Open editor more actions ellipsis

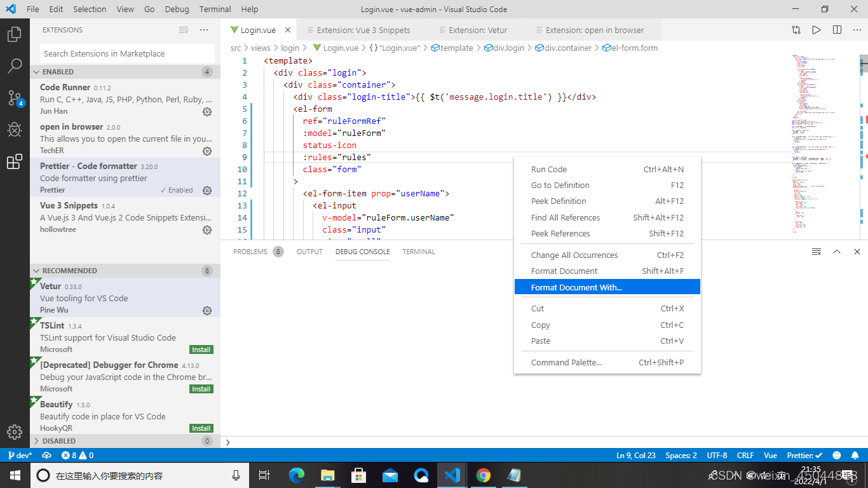pos(857,30)
